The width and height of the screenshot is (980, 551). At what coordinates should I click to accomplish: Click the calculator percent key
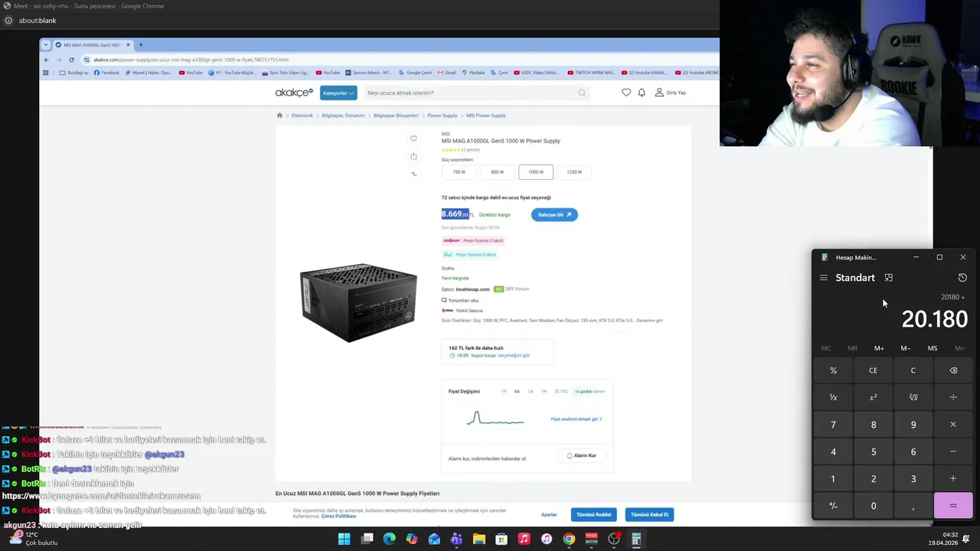click(833, 370)
